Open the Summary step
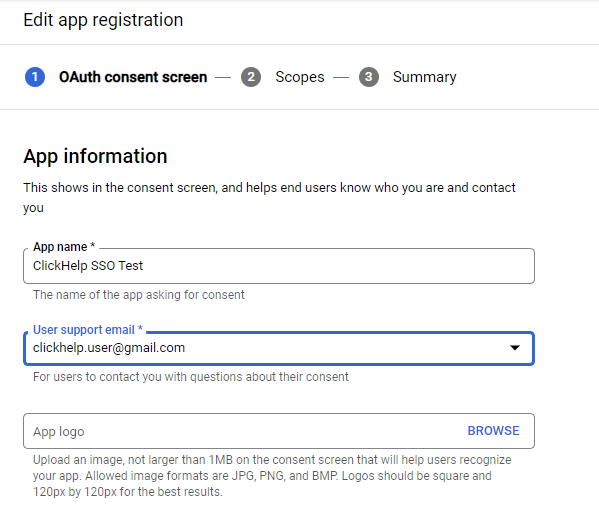The image size is (599, 523). tap(424, 77)
